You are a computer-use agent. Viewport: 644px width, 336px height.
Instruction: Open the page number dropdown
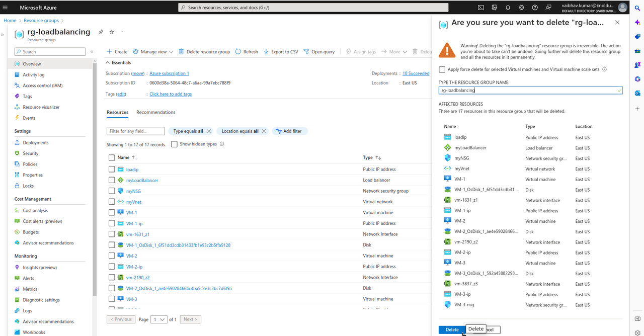[159, 319]
